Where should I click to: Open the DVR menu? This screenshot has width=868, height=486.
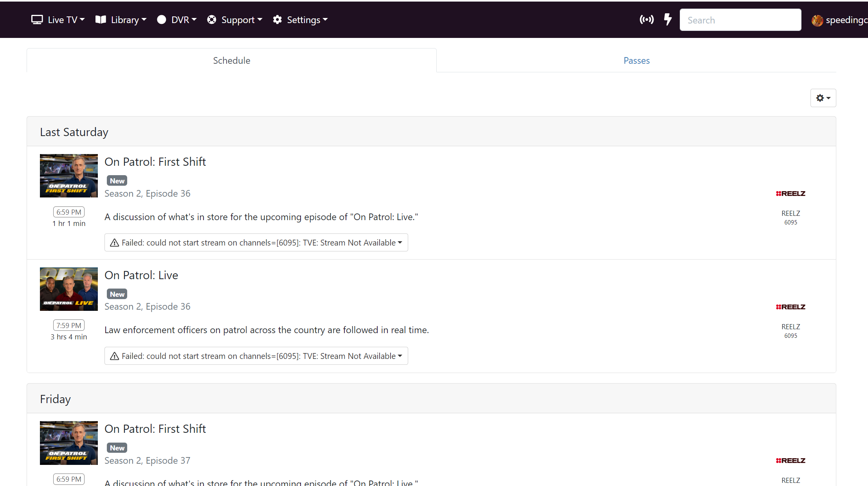[x=176, y=20]
